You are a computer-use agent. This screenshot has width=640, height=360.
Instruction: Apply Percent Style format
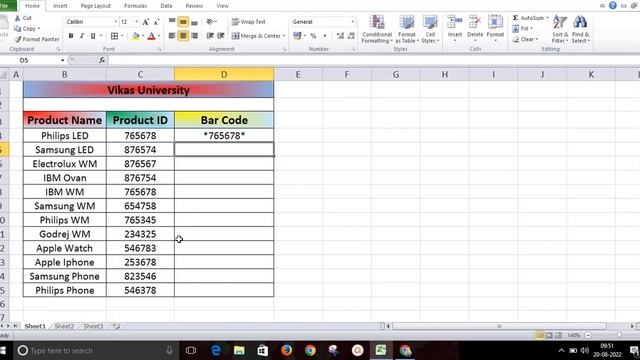pos(313,36)
